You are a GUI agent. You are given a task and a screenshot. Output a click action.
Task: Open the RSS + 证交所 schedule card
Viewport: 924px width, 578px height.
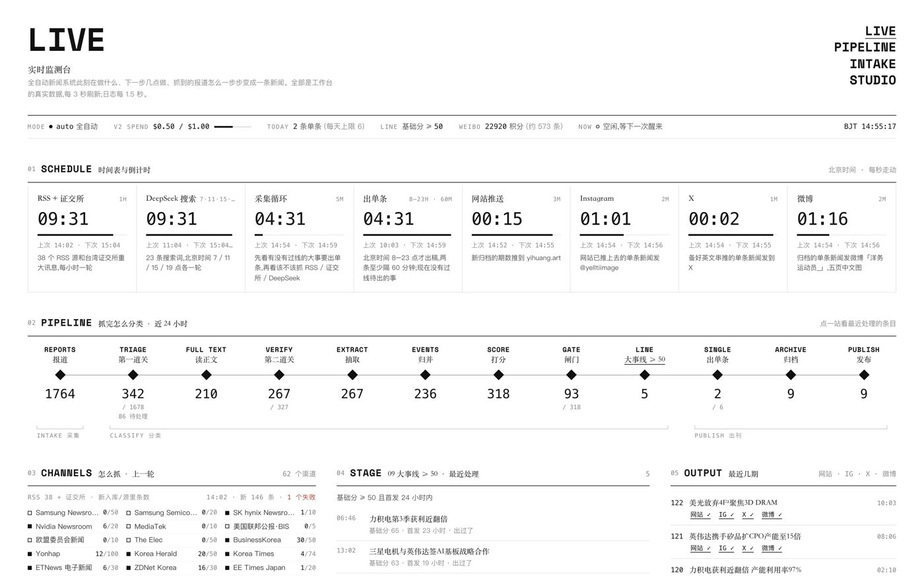pos(82,238)
